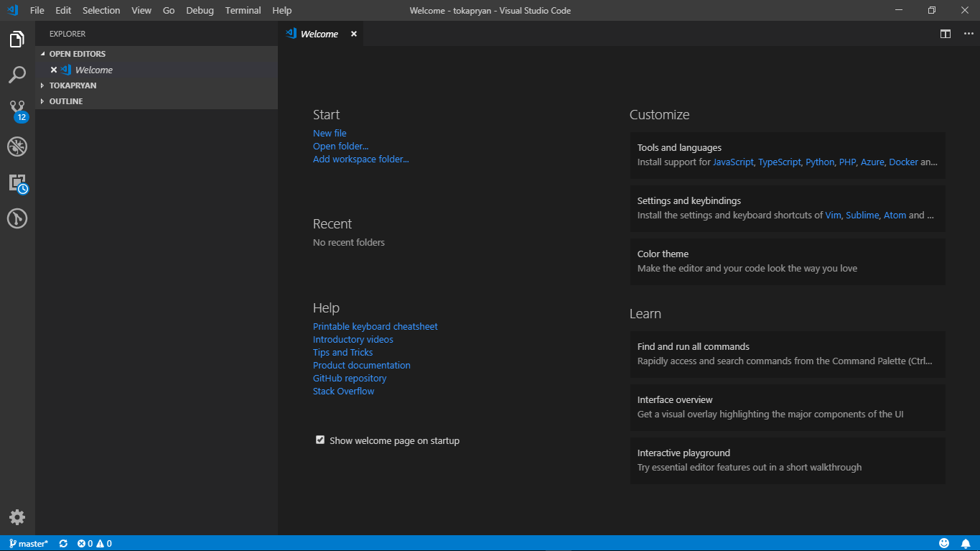Close Welcome in Open Editors list
Viewport: 980px width, 551px height.
(54, 70)
